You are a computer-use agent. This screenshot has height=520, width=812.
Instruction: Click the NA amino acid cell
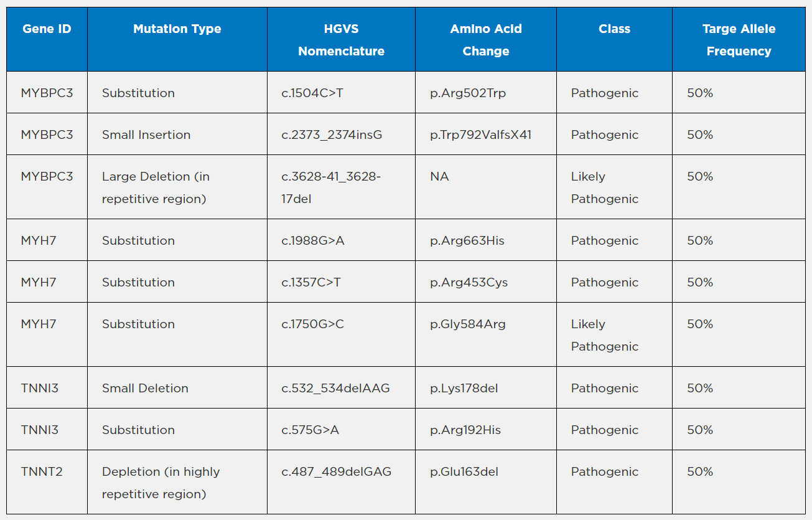click(x=439, y=177)
